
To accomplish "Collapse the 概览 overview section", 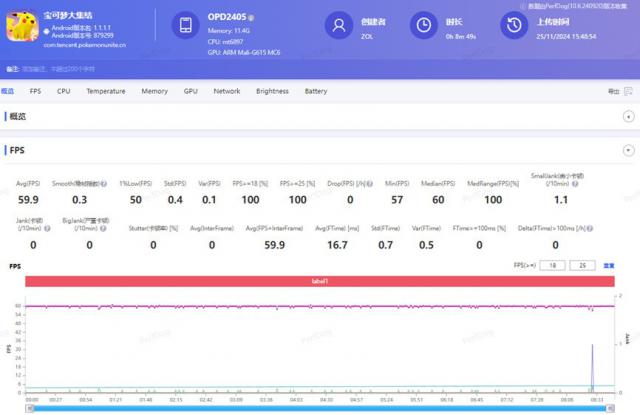I will tap(628, 117).
